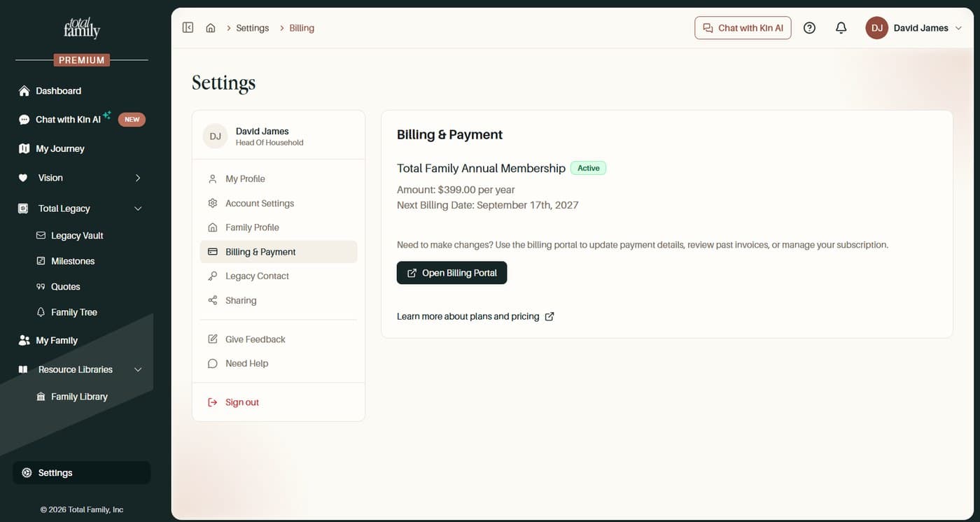Click the Settings gear icon in sidebar

click(x=27, y=473)
